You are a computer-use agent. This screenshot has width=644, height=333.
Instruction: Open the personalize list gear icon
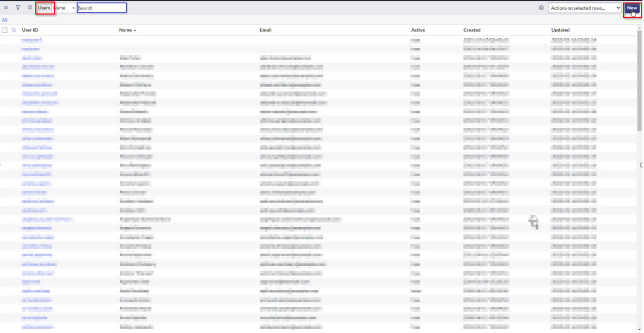click(x=541, y=8)
